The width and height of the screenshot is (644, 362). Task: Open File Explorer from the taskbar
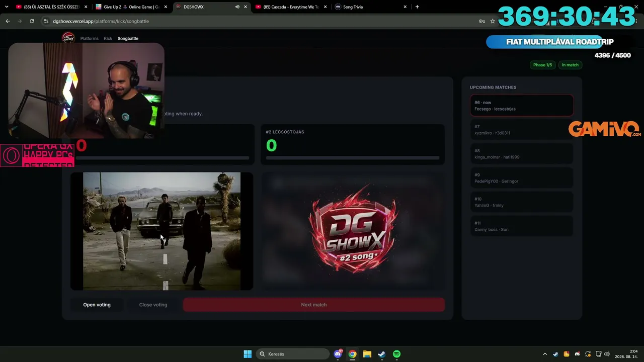[367, 354]
